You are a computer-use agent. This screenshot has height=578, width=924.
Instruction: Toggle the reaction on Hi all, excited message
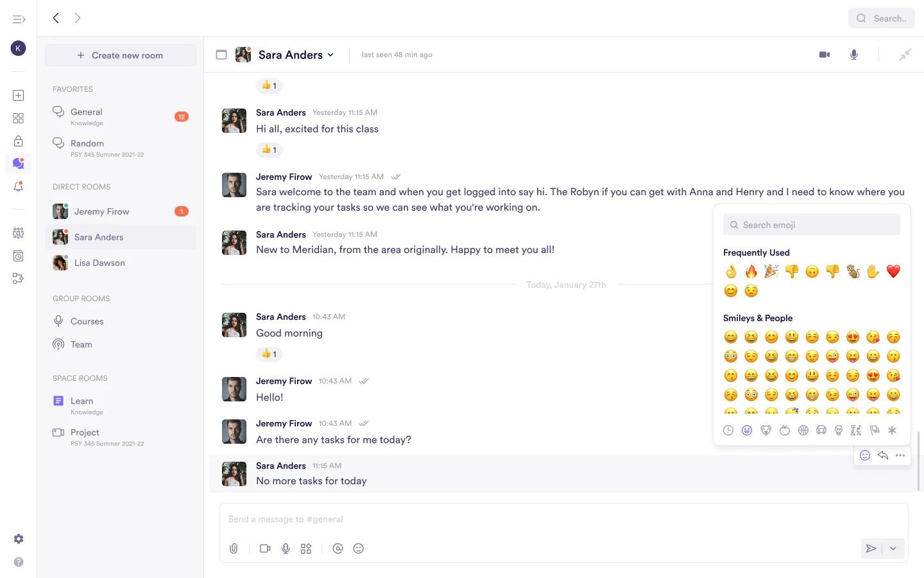(269, 150)
